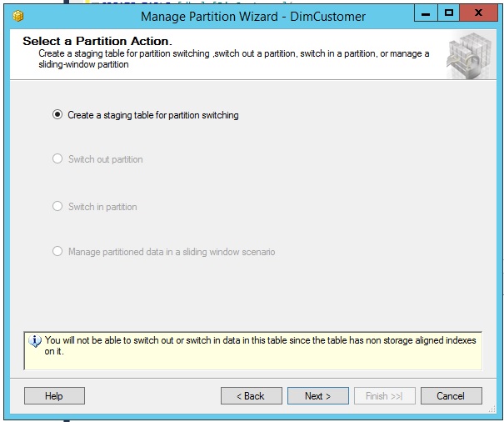
Task: Click the Finish >>| button
Action: click(x=384, y=395)
